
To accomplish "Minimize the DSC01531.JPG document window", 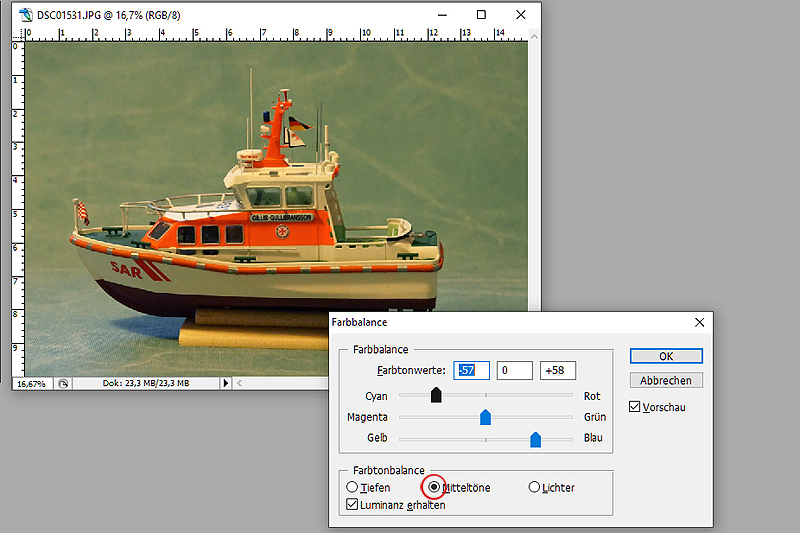I will tap(442, 15).
